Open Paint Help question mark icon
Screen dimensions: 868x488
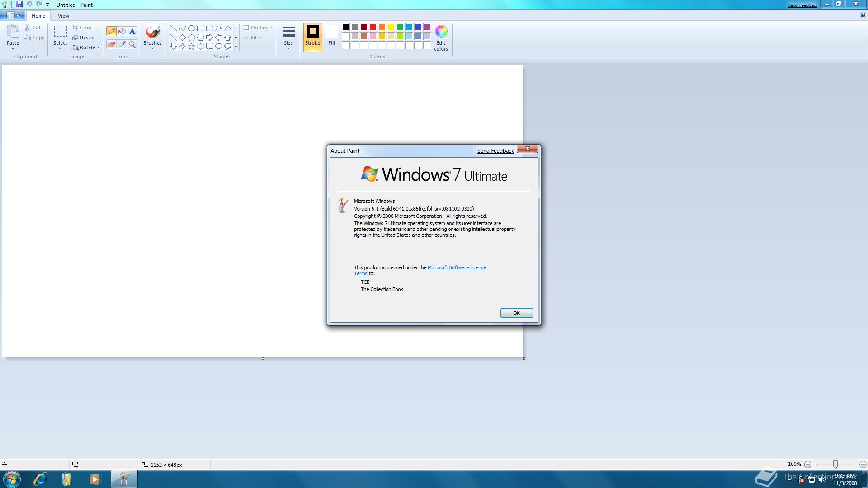coord(863,15)
